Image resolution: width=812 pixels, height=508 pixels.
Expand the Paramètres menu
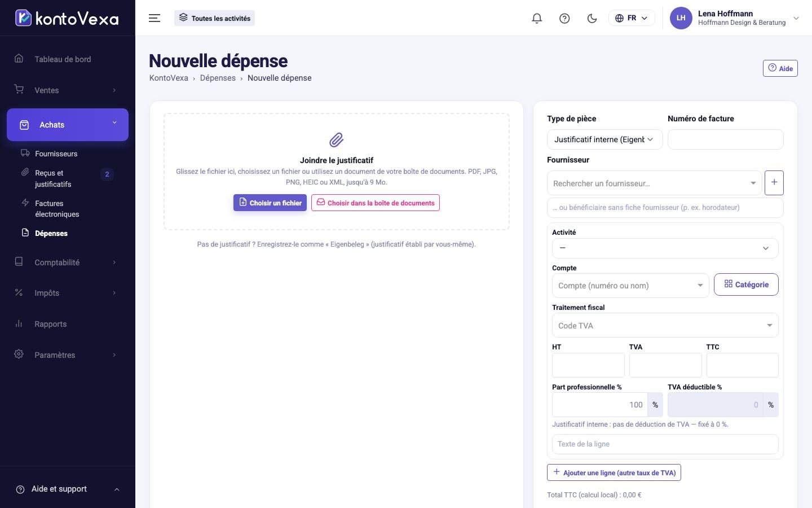68,355
